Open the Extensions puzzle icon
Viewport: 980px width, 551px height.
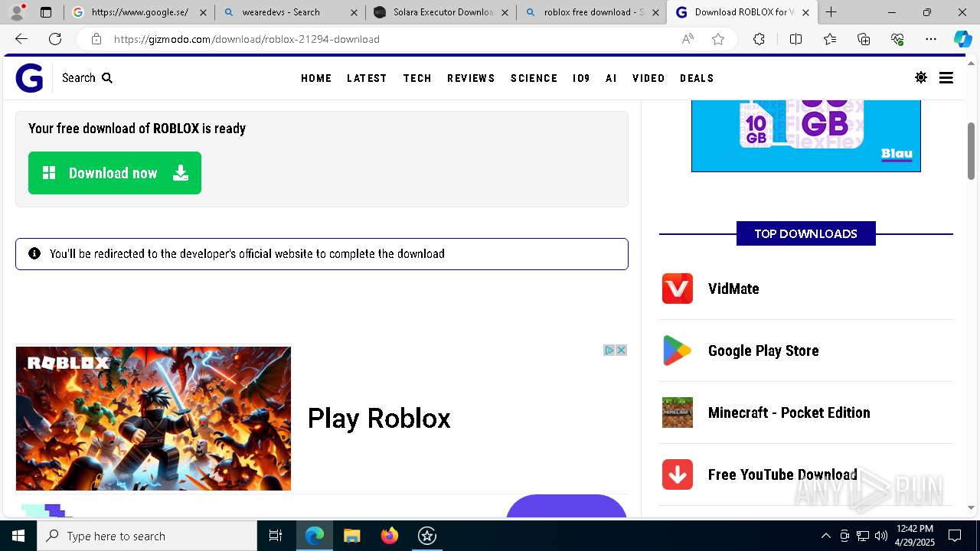tap(759, 39)
